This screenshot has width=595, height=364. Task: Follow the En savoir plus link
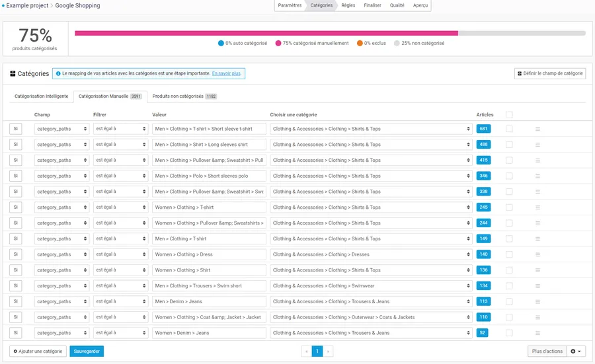[x=226, y=73]
